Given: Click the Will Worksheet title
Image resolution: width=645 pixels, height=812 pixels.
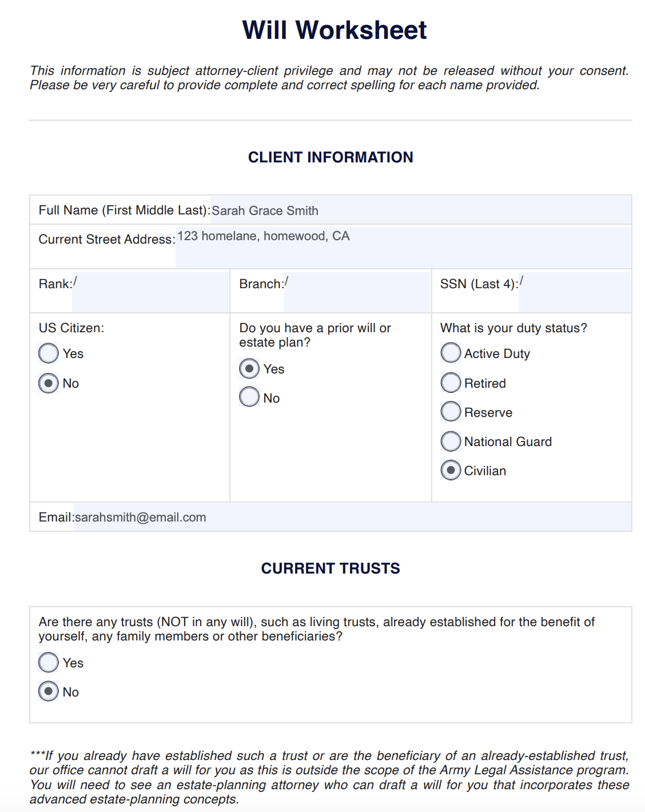Looking at the screenshot, I should (335, 30).
